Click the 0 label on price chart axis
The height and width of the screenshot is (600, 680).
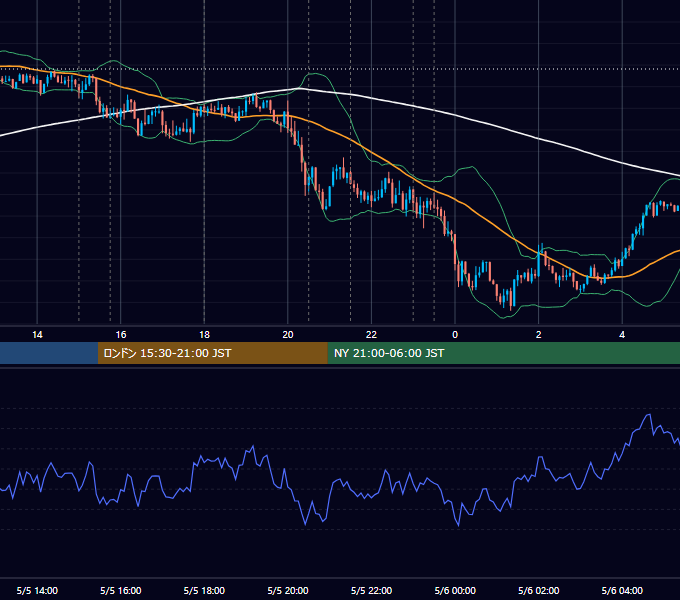coord(455,335)
